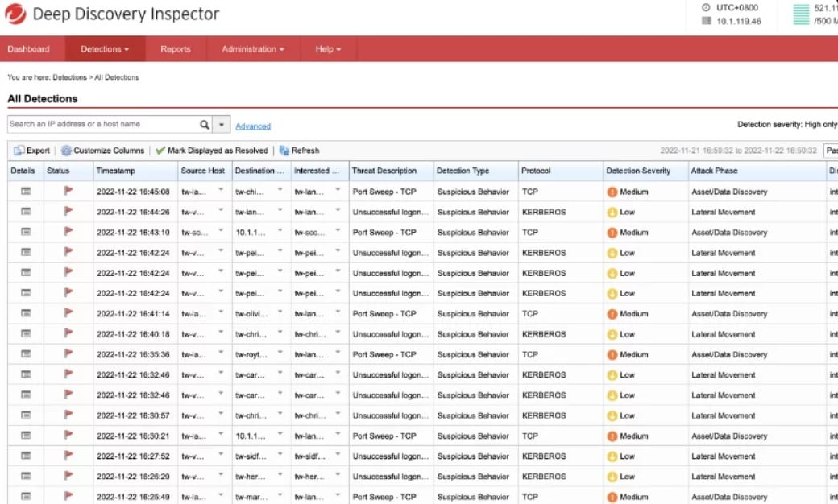The image size is (838, 504).
Task: Open details for the first detection row
Action: 23,192
